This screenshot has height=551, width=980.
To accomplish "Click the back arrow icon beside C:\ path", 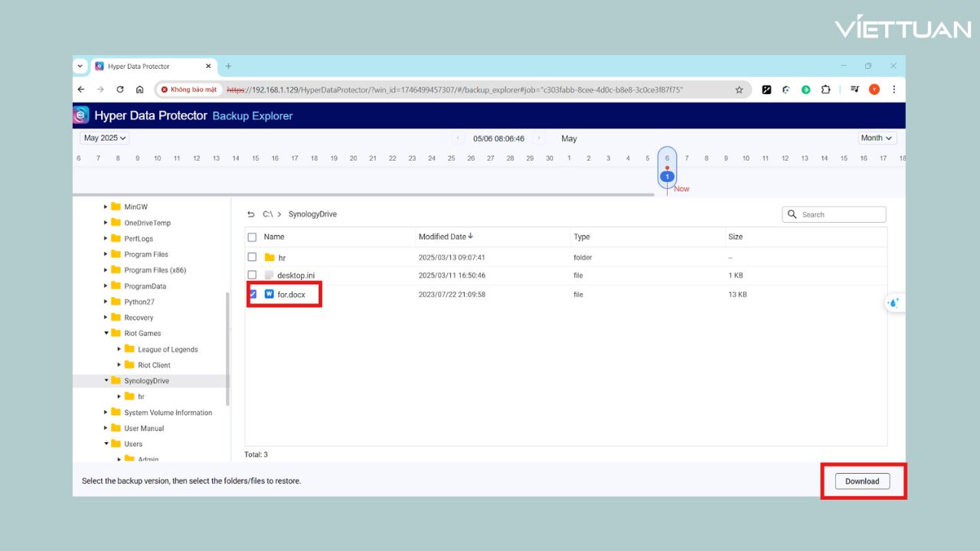I will (251, 214).
